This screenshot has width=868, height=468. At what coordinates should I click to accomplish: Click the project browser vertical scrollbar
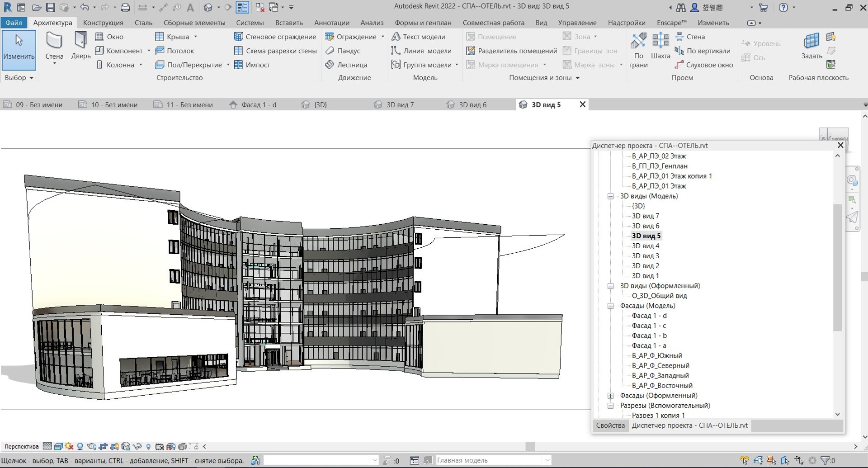point(837,267)
